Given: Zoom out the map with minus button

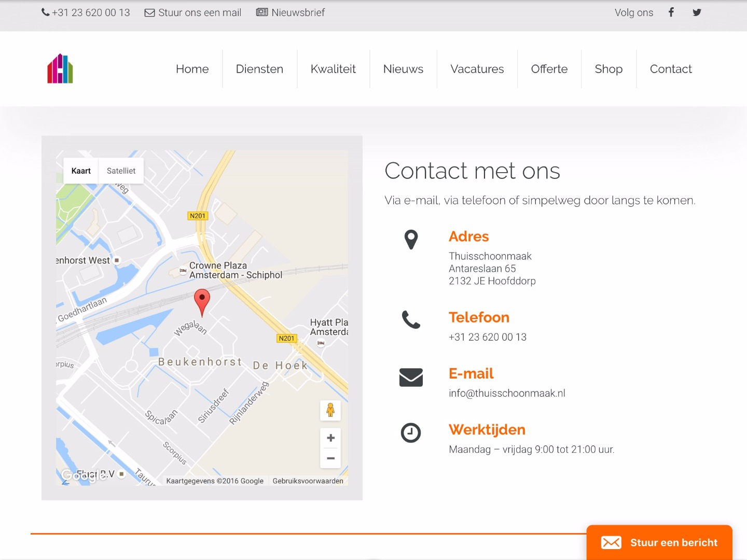Looking at the screenshot, I should tap(330, 458).
